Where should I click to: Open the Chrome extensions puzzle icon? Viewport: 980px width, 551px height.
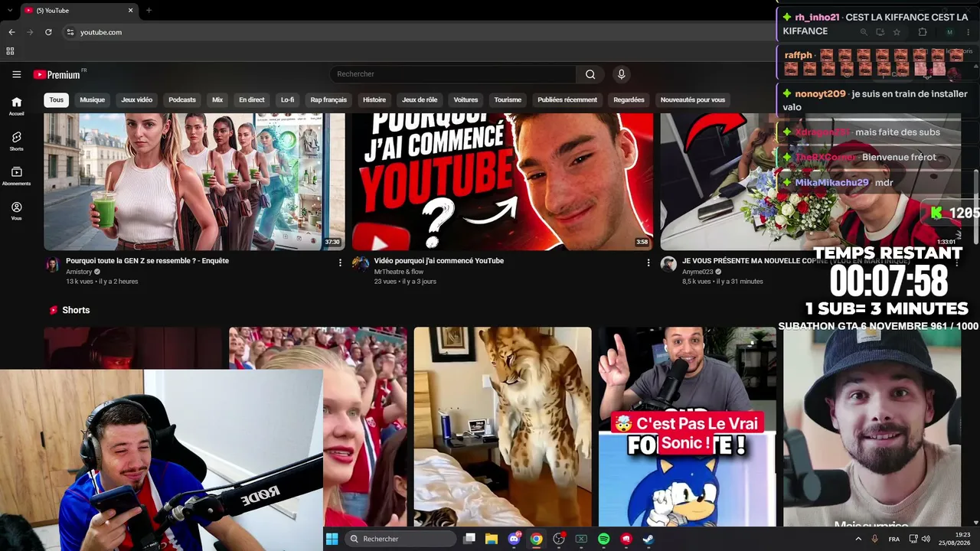click(x=922, y=32)
